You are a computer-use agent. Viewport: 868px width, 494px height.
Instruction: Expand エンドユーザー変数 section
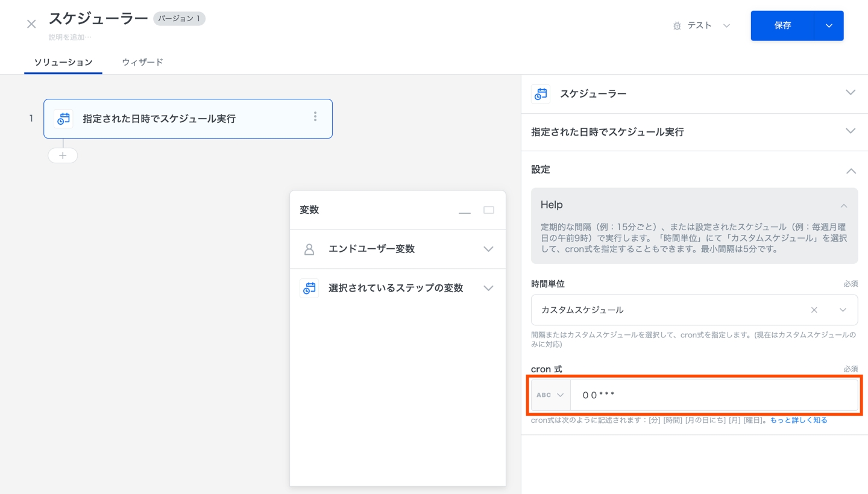click(488, 249)
